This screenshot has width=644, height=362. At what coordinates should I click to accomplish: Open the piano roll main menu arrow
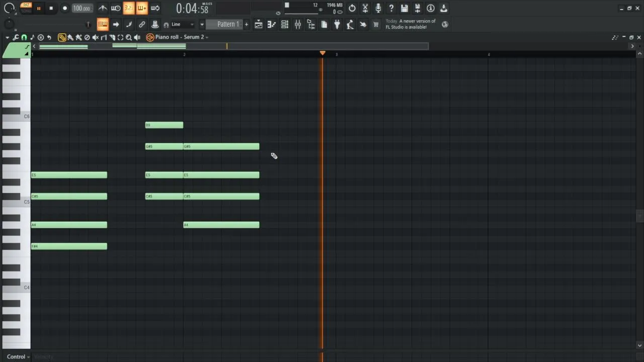pyautogui.click(x=7, y=37)
